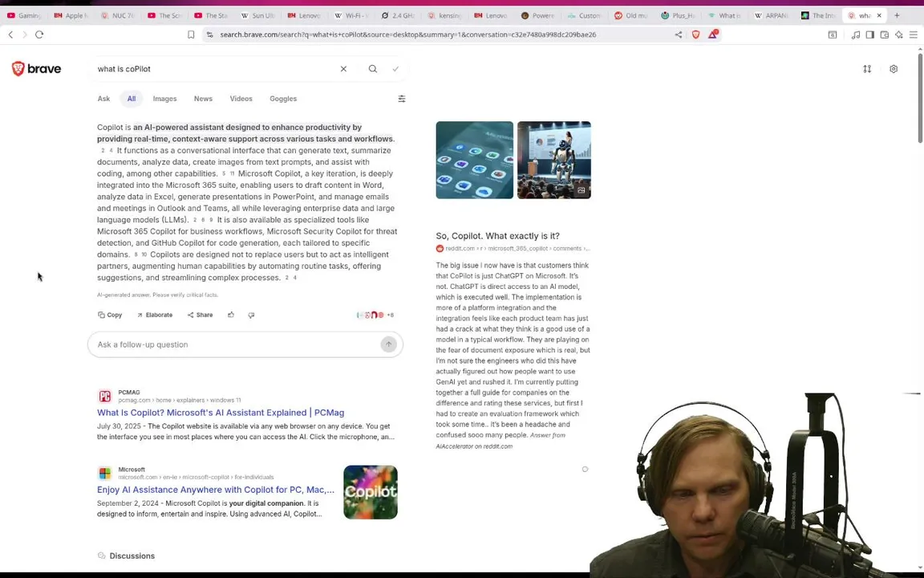The height and width of the screenshot is (578, 924).
Task: Switch to the Wi-Fi Wikipedia tab
Action: click(x=351, y=15)
